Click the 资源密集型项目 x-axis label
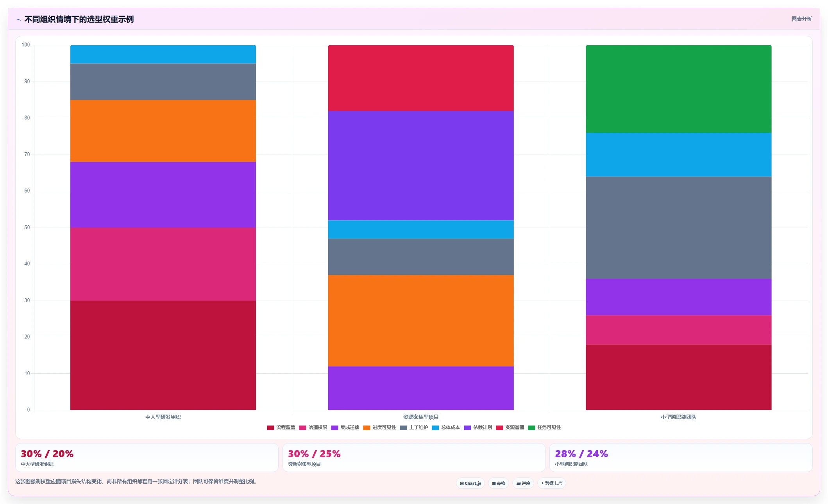Viewport: 828px width, 504px height. (x=421, y=417)
